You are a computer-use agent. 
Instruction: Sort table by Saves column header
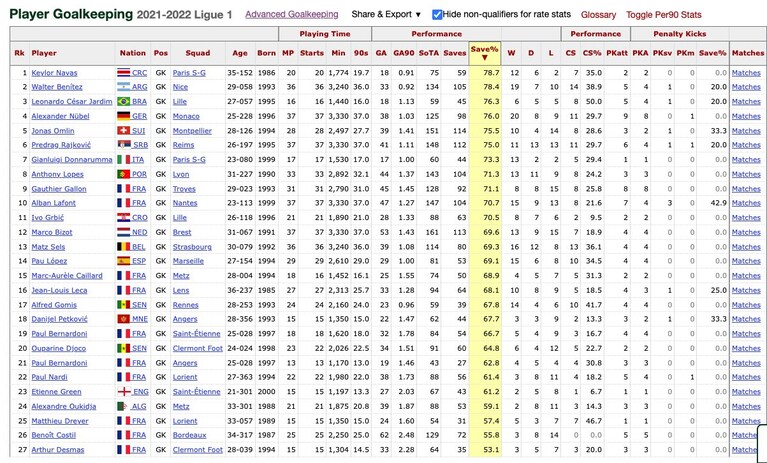pos(454,53)
